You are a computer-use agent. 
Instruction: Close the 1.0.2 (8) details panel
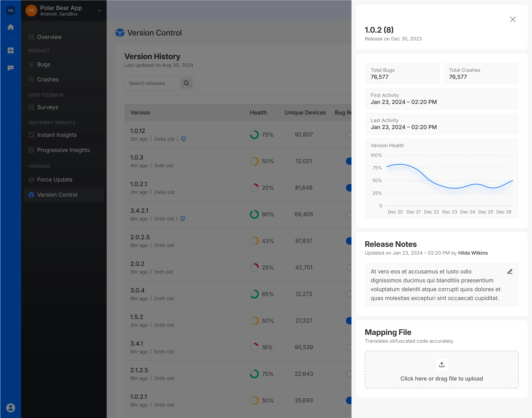point(513,19)
